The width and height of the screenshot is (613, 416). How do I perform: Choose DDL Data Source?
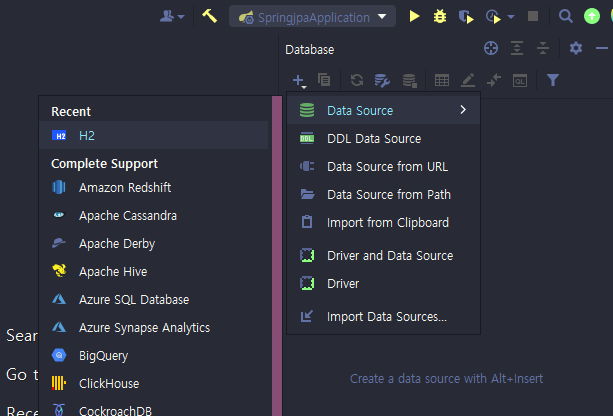tap(383, 138)
